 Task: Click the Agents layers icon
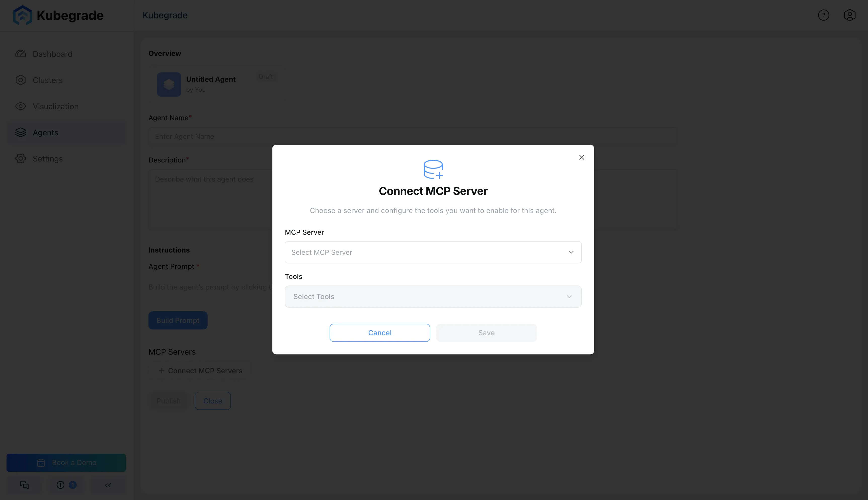pyautogui.click(x=21, y=132)
